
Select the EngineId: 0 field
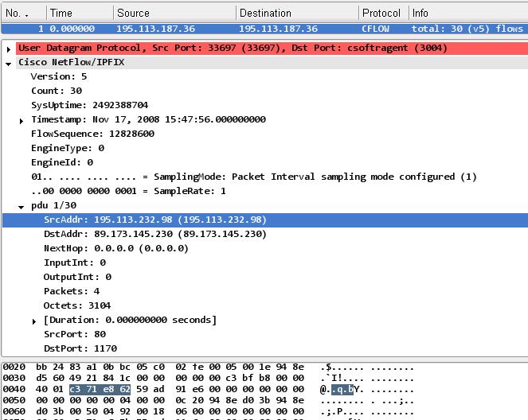click(x=62, y=162)
